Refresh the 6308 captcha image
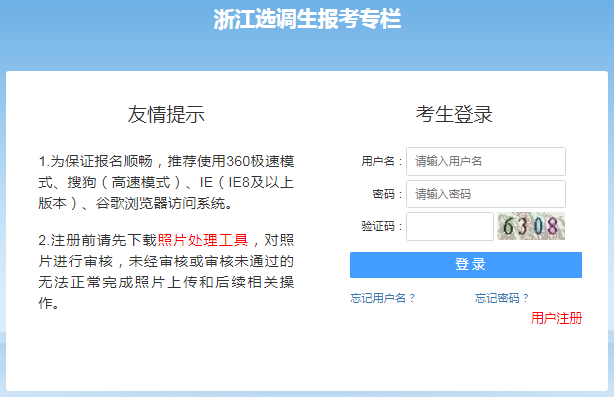Image resolution: width=614 pixels, height=397 pixels. tap(531, 226)
